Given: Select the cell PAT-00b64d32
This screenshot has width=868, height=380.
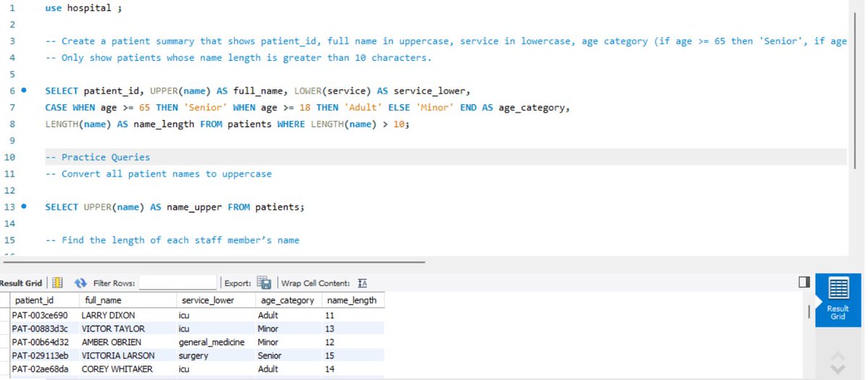Looking at the screenshot, I should click(44, 342).
